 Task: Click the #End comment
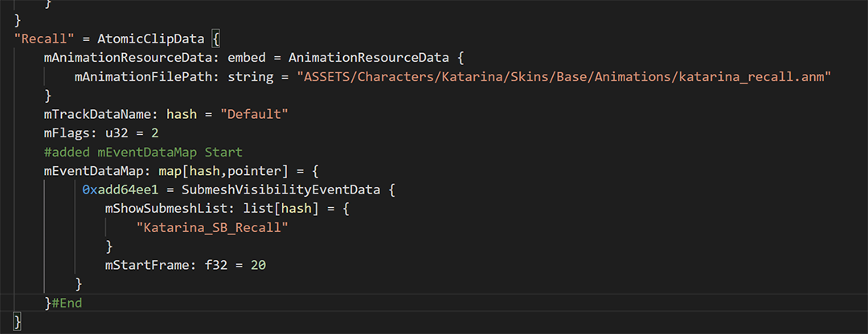point(67,303)
